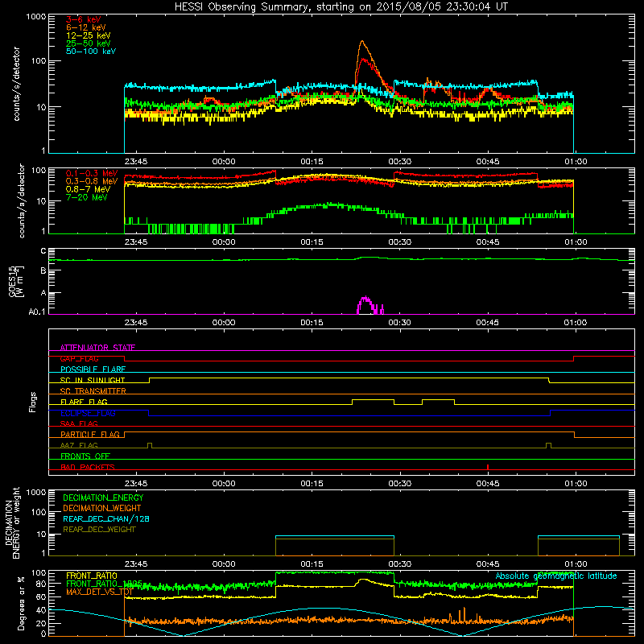Click the HESSI Observing Summary title

(341, 6)
